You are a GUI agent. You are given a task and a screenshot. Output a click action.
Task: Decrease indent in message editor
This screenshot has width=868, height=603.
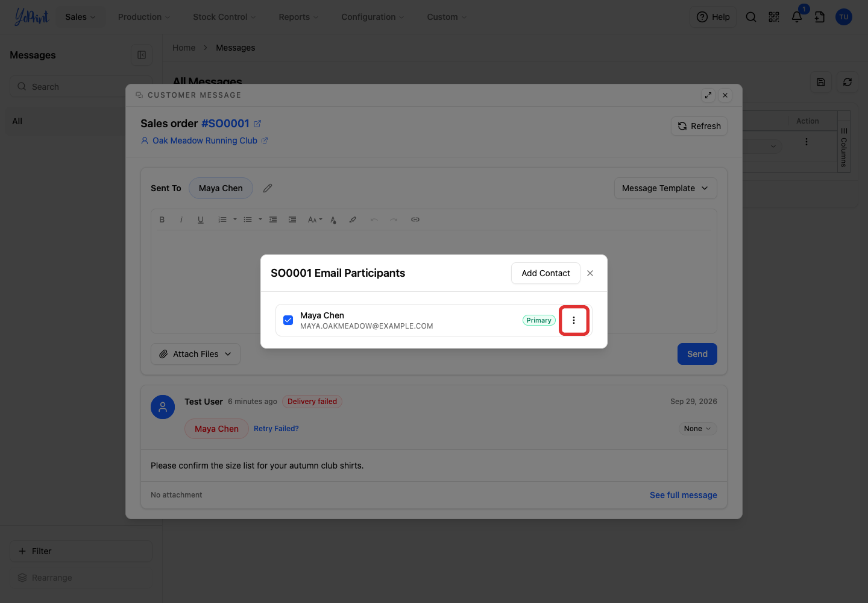click(x=273, y=219)
